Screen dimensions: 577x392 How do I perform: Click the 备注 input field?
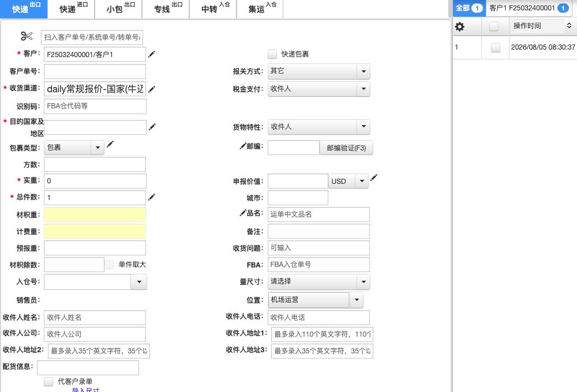(x=319, y=231)
